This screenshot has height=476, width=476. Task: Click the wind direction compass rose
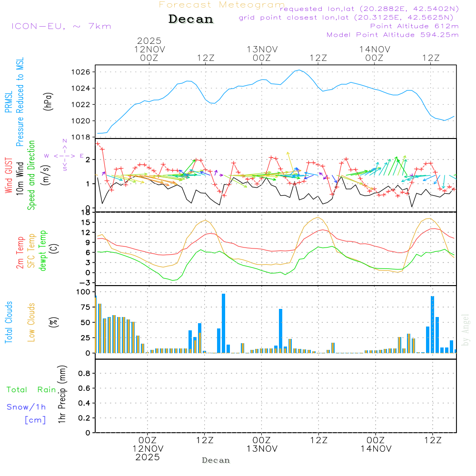64,156
